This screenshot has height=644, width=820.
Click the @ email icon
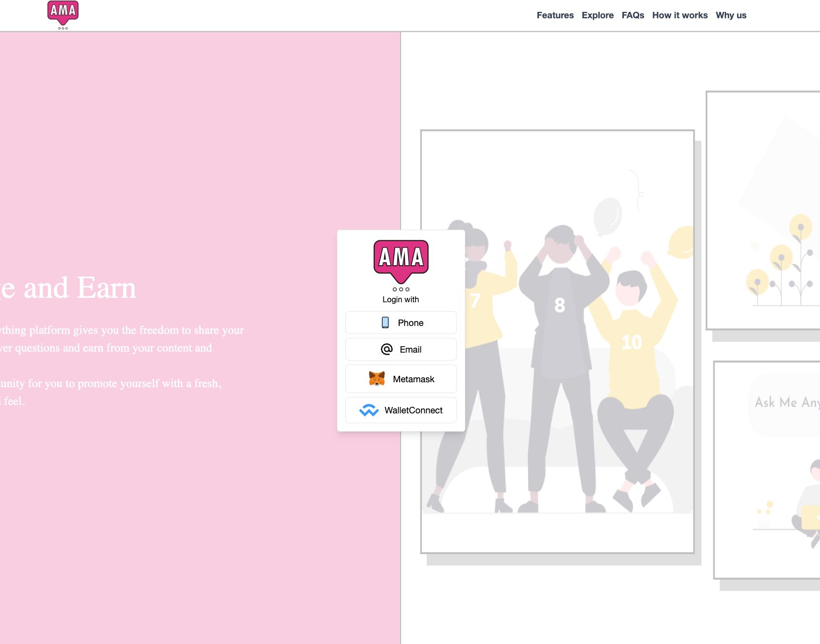(387, 349)
